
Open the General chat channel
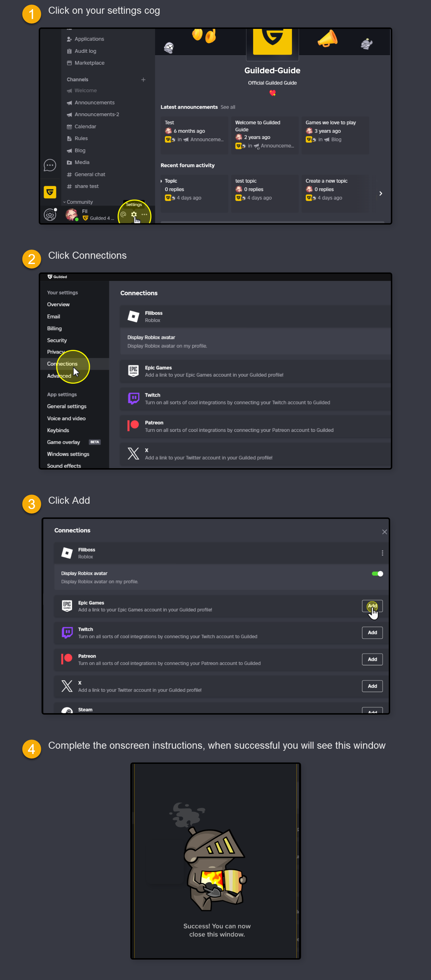tap(90, 174)
